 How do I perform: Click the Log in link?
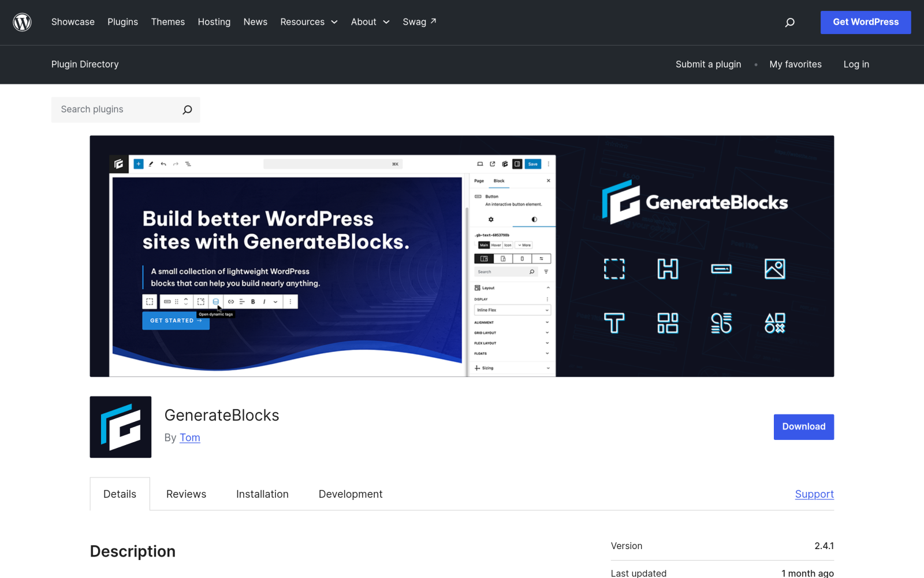856,64
